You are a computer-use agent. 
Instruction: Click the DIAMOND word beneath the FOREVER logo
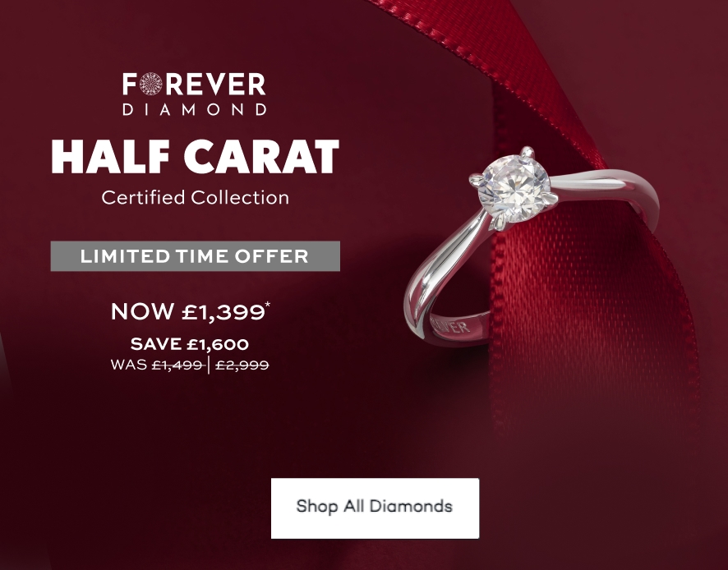(x=195, y=109)
